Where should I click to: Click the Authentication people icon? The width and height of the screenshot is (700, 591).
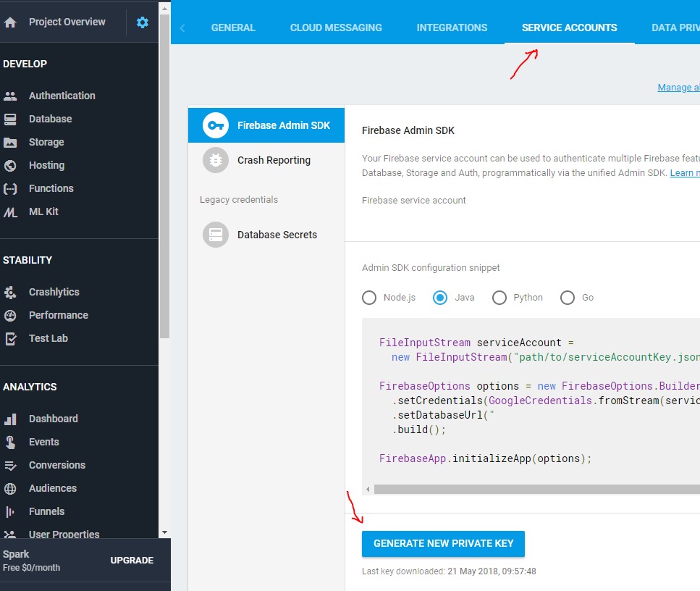[x=10, y=96]
